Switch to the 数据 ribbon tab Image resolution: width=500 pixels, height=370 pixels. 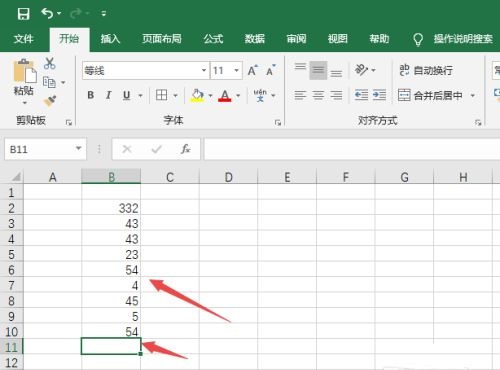pos(255,39)
